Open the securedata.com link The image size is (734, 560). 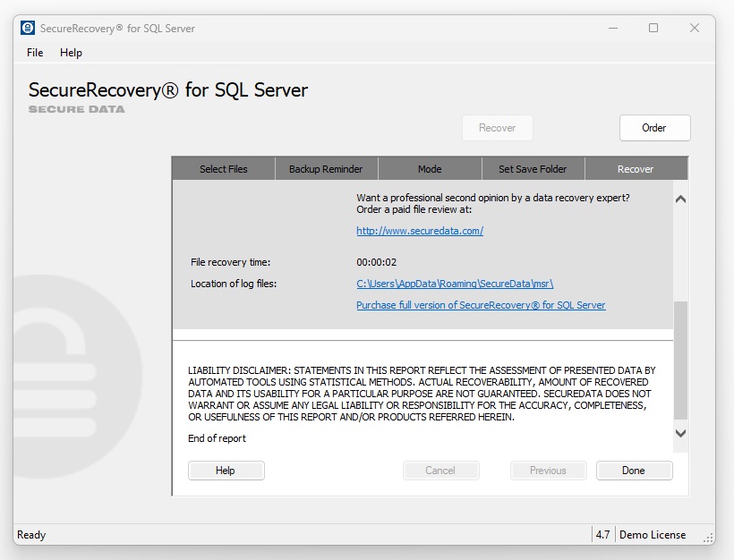pyautogui.click(x=419, y=230)
